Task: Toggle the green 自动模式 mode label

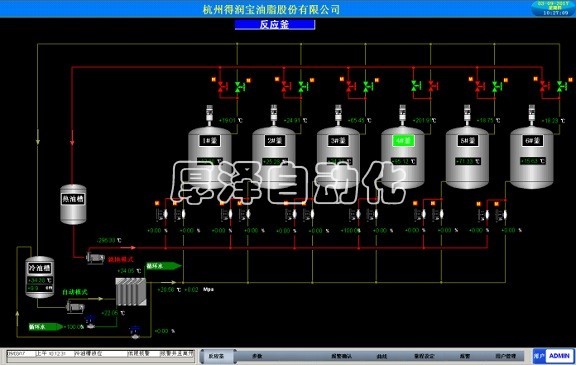Action: pos(75,292)
